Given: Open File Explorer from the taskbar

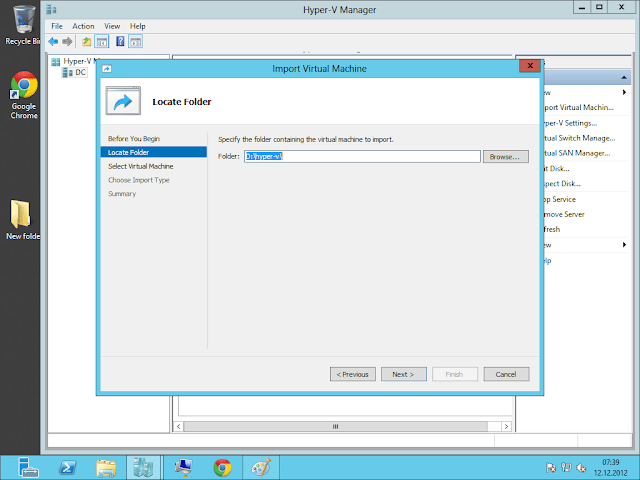Looking at the screenshot, I should [x=106, y=467].
